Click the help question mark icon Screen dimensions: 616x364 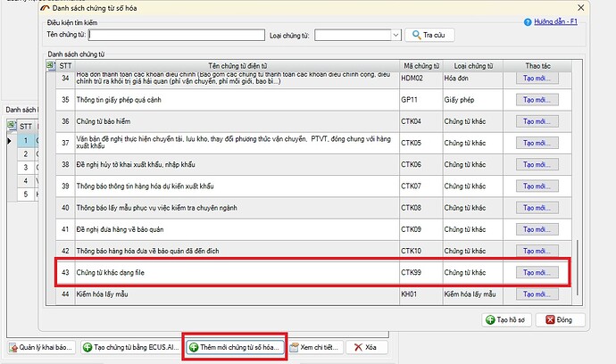tap(528, 22)
